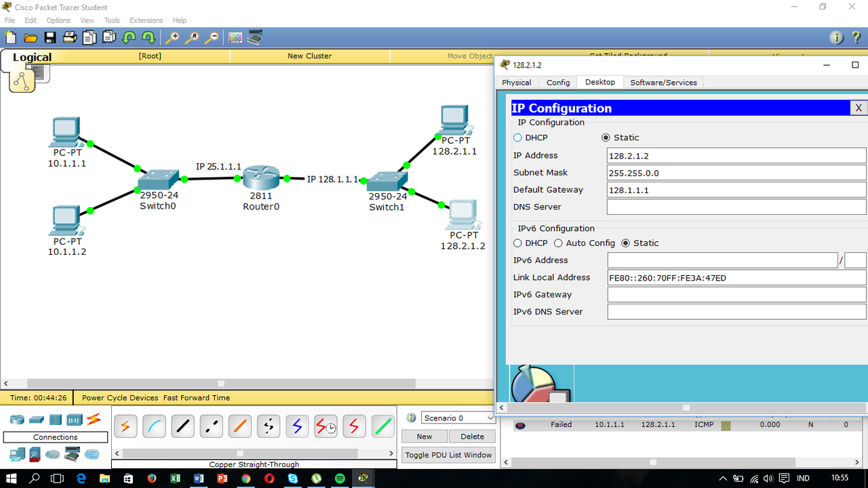The height and width of the screenshot is (488, 868).
Task: Click the IPv6 Gateway input field
Action: click(736, 295)
